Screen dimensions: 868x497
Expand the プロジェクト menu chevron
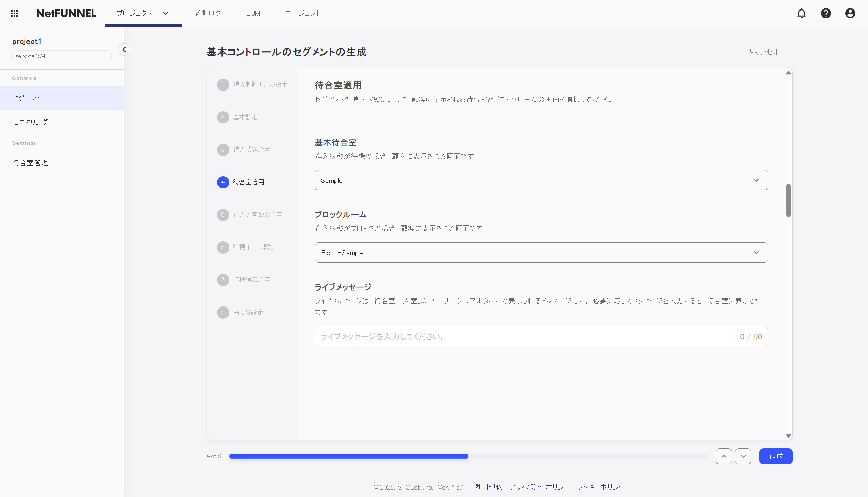coord(165,13)
